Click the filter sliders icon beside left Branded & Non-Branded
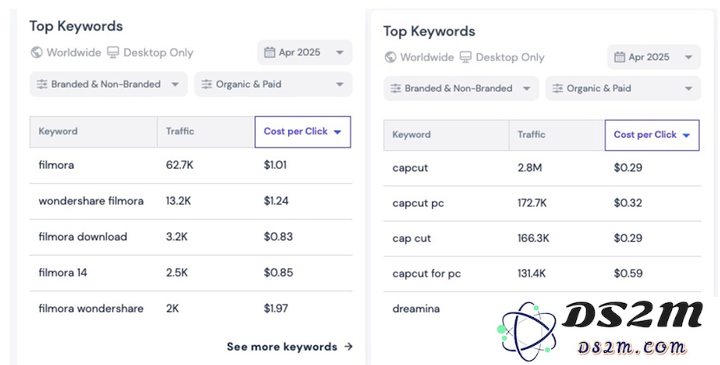Screen dimensions: 720x365 [x=42, y=84]
